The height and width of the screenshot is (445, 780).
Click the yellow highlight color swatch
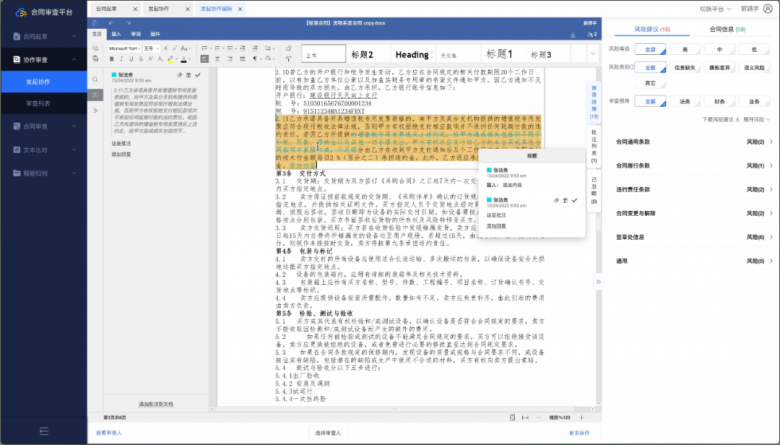[x=171, y=59]
